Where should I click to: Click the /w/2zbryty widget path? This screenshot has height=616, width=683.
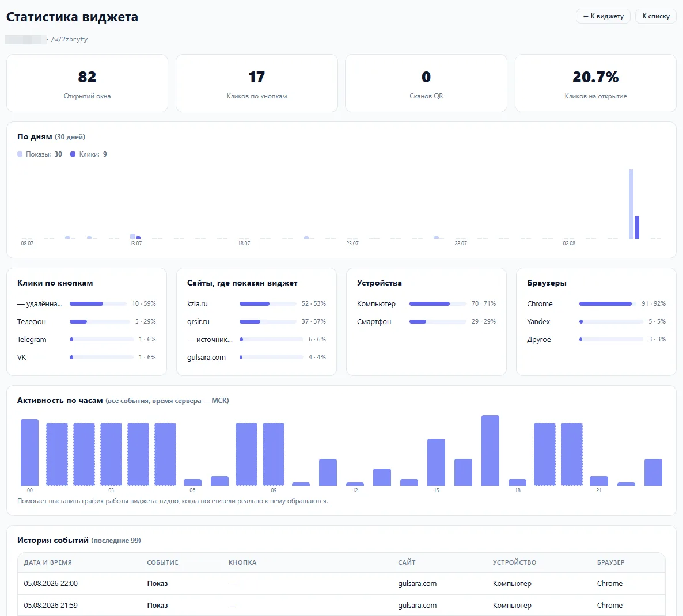[69, 39]
